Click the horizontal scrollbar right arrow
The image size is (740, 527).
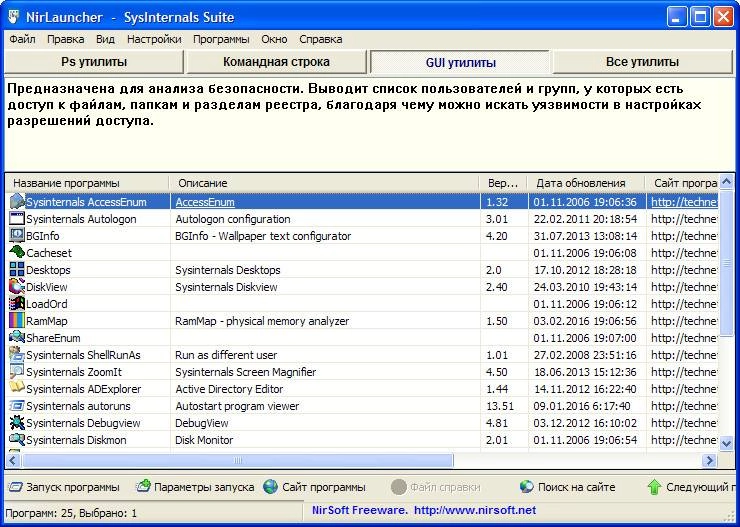(x=709, y=460)
